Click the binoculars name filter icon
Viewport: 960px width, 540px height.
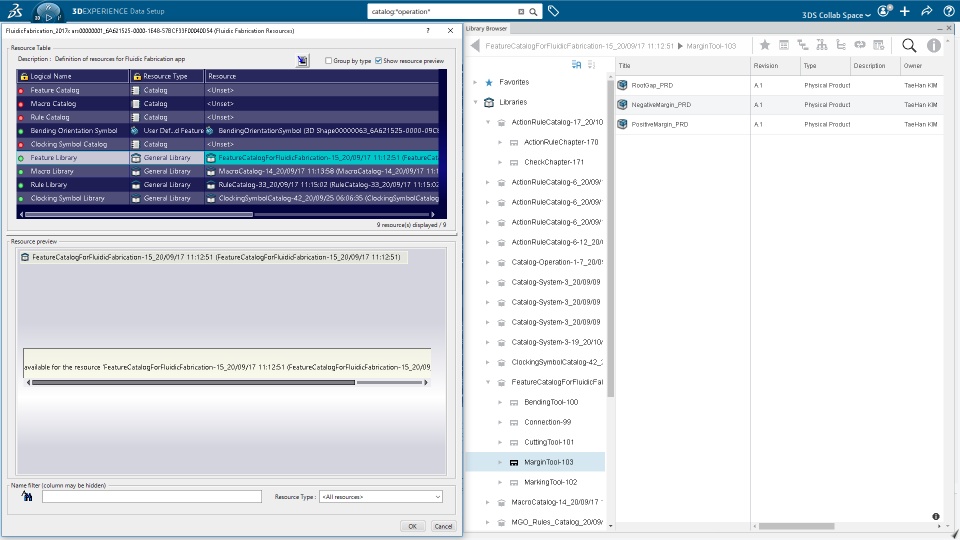click(27, 496)
